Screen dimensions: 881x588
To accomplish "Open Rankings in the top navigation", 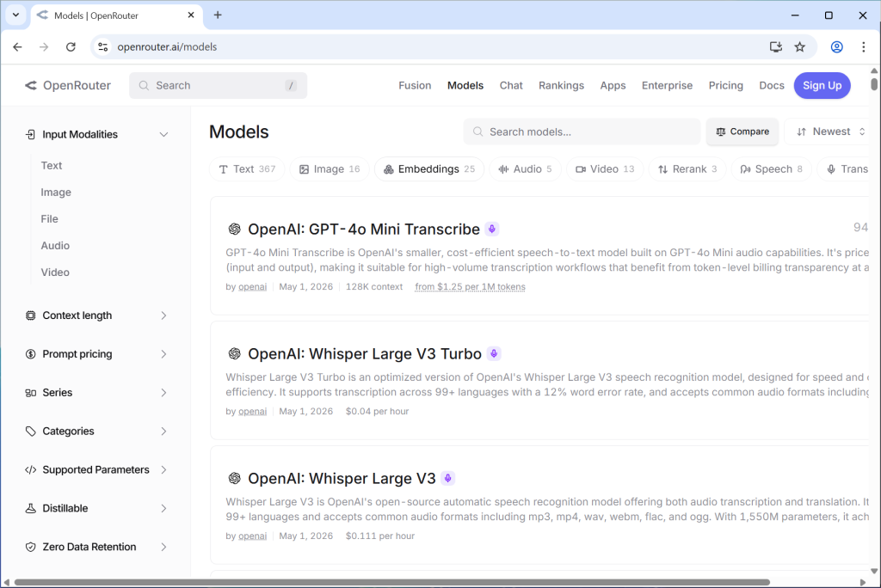I will click(561, 85).
